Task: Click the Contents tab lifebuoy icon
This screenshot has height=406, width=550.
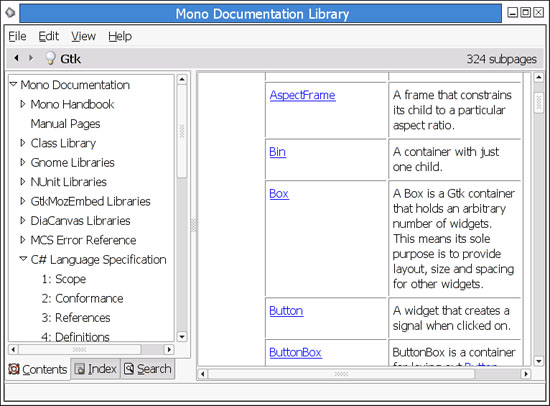Action: click(x=14, y=369)
